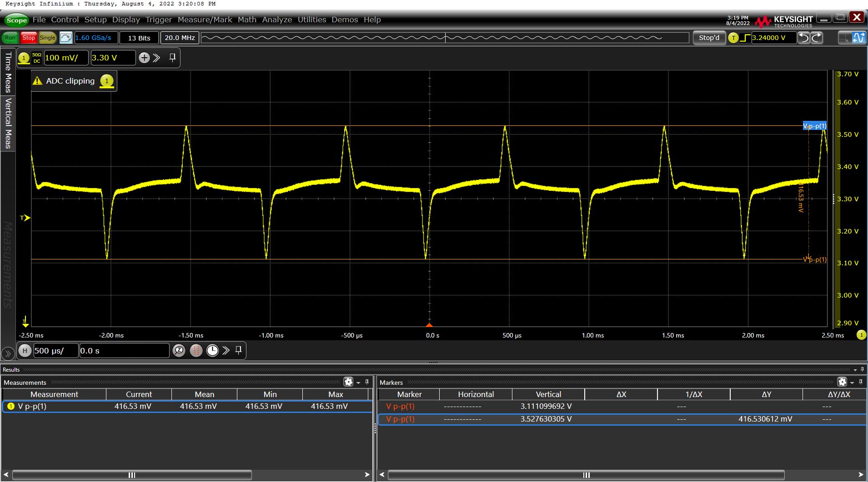Open the Control menu
This screenshot has height=482, width=868.
[x=65, y=20]
